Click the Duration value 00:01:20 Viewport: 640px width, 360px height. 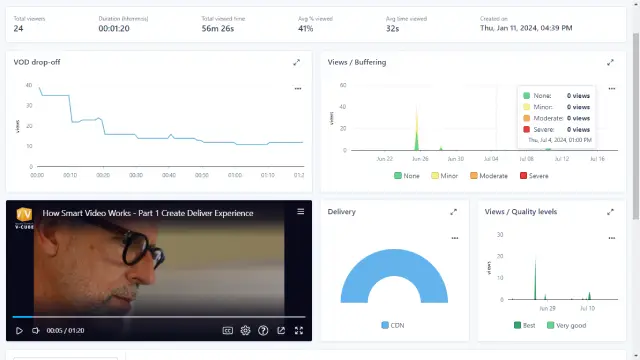click(114, 29)
